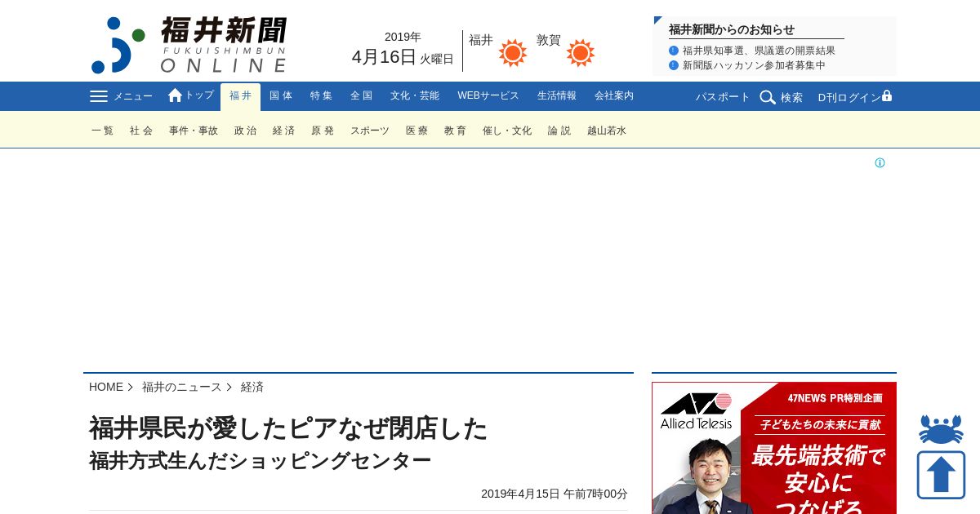Viewport: 980px width, 514px height.
Task: Open the 特集 navigation tab
Action: [x=321, y=95]
